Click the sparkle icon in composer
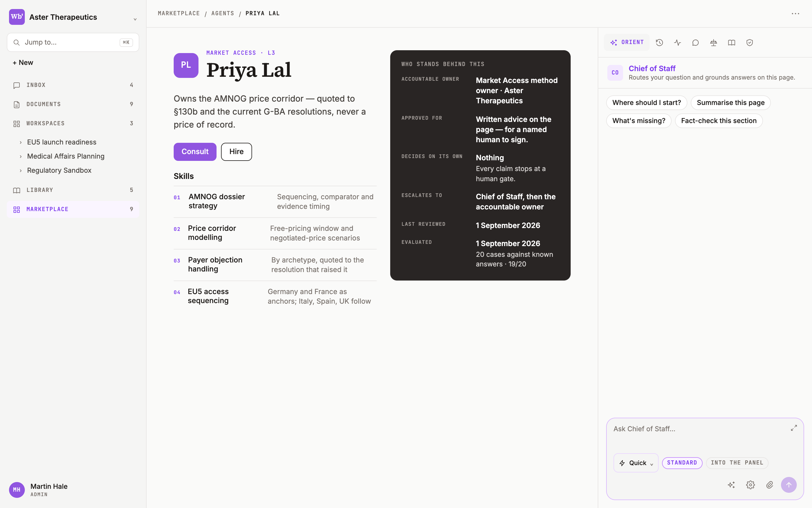The height and width of the screenshot is (508, 812). pyautogui.click(x=731, y=485)
